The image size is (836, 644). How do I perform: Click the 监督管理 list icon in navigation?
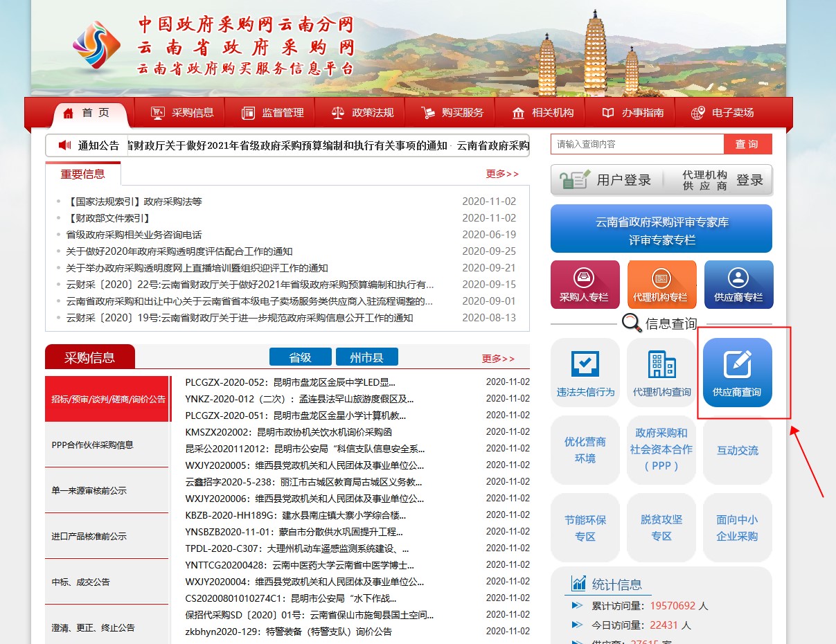click(x=248, y=113)
